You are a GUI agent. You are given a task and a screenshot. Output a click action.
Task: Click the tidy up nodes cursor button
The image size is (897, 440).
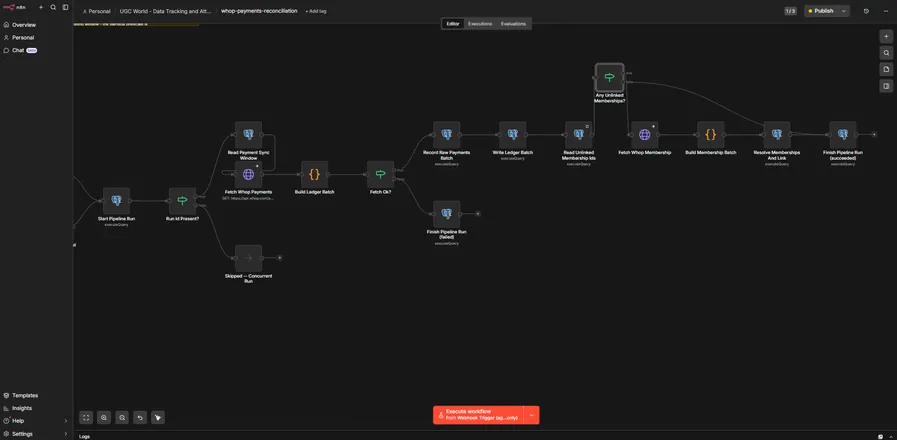point(158,418)
